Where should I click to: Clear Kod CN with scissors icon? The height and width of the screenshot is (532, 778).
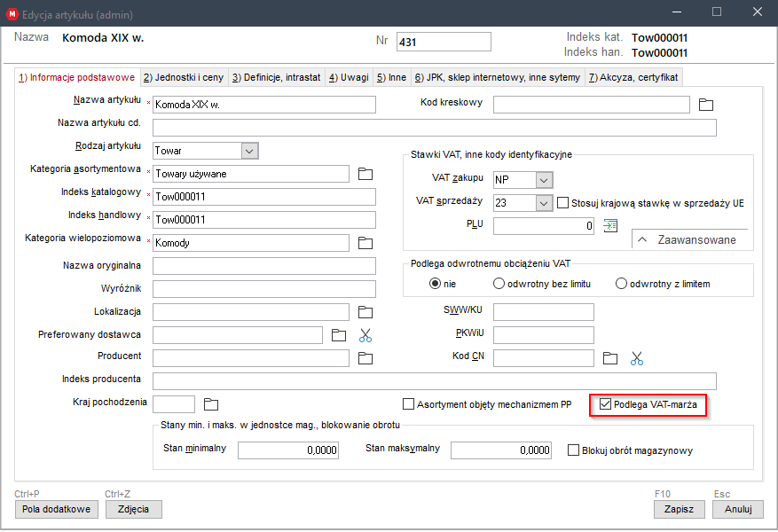(637, 358)
